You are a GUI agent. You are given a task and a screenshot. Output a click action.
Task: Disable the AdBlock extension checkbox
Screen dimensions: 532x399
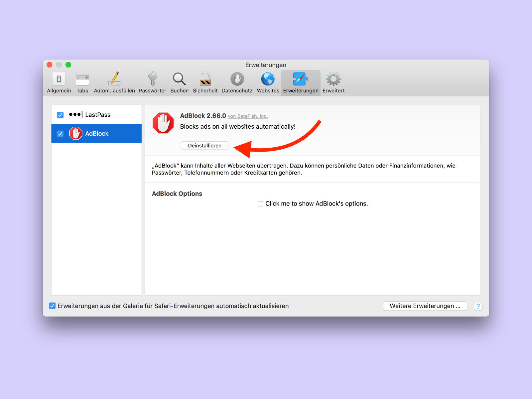[x=60, y=133]
